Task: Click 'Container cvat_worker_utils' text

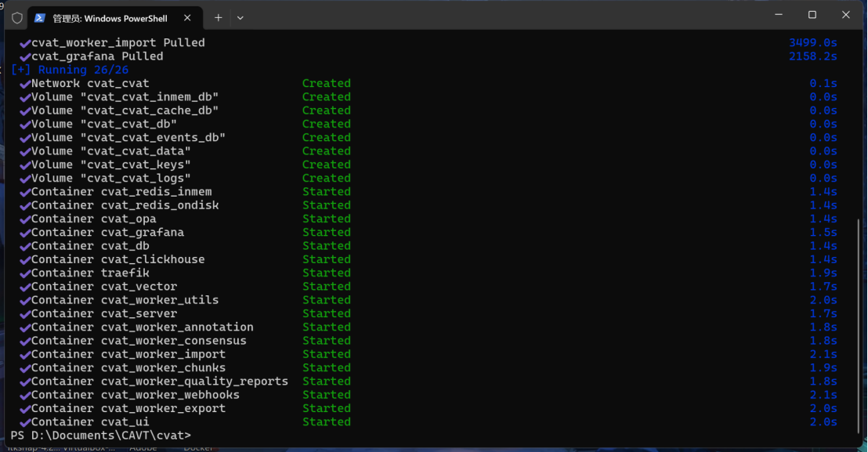Action: point(125,300)
